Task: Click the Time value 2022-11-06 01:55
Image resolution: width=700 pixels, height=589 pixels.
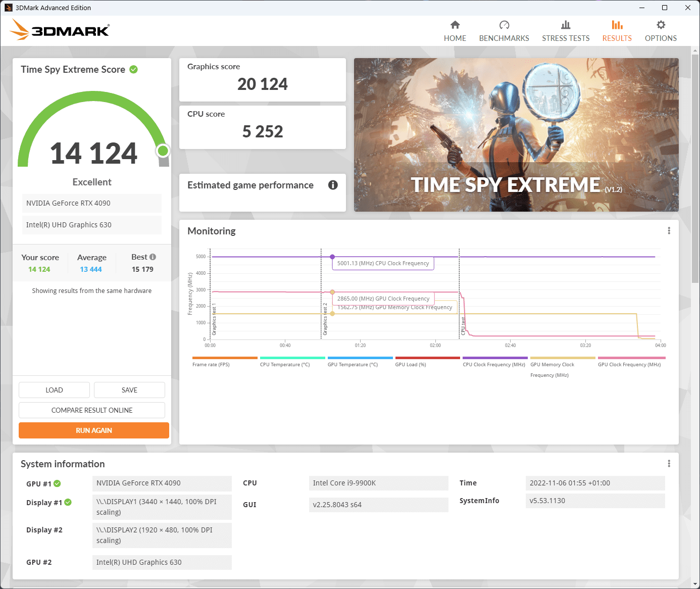Action: 595,483
